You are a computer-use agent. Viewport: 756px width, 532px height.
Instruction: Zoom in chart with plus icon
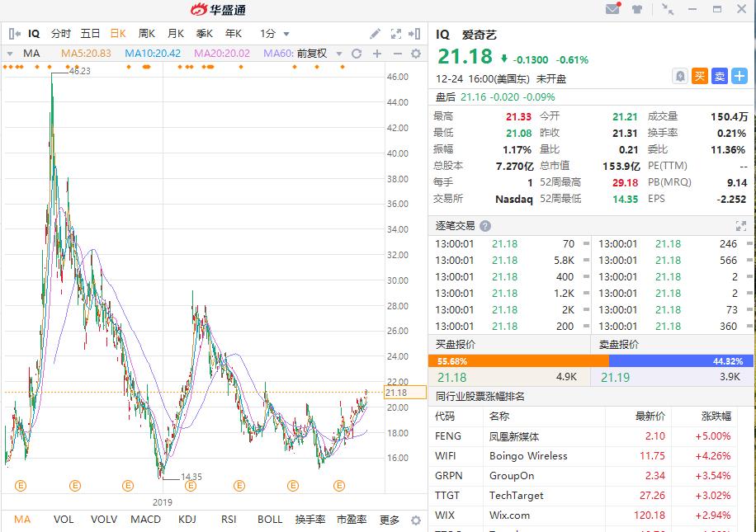coord(377,54)
